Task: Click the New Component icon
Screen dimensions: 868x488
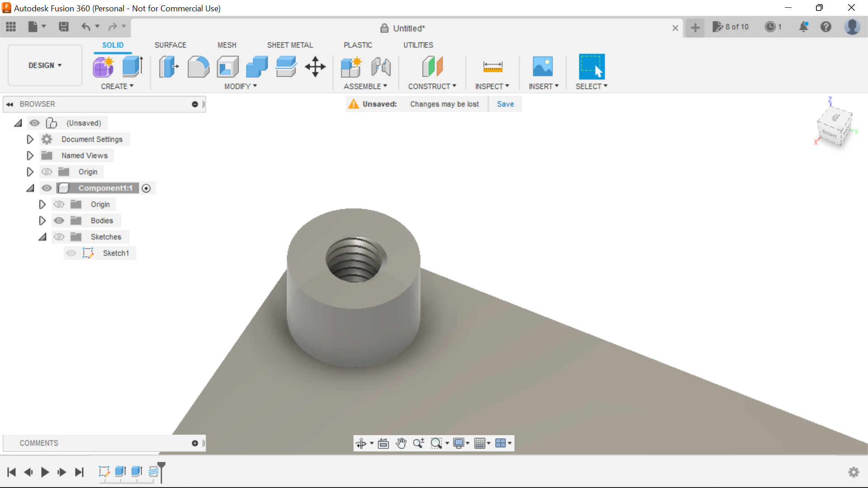Action: point(351,67)
